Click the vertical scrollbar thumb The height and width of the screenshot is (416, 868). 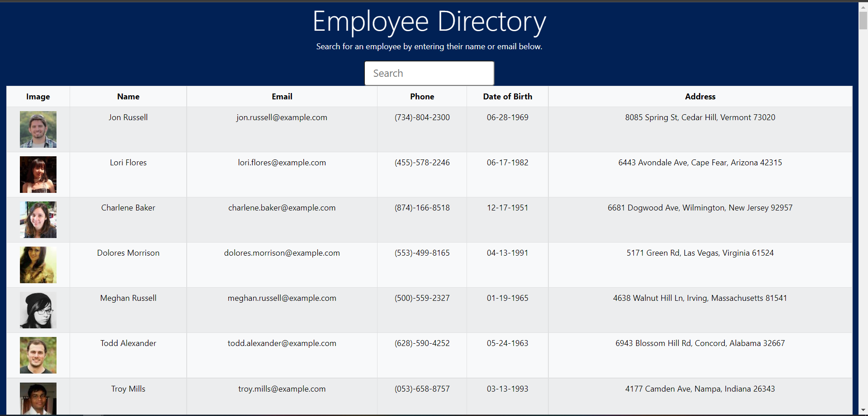pos(863,21)
